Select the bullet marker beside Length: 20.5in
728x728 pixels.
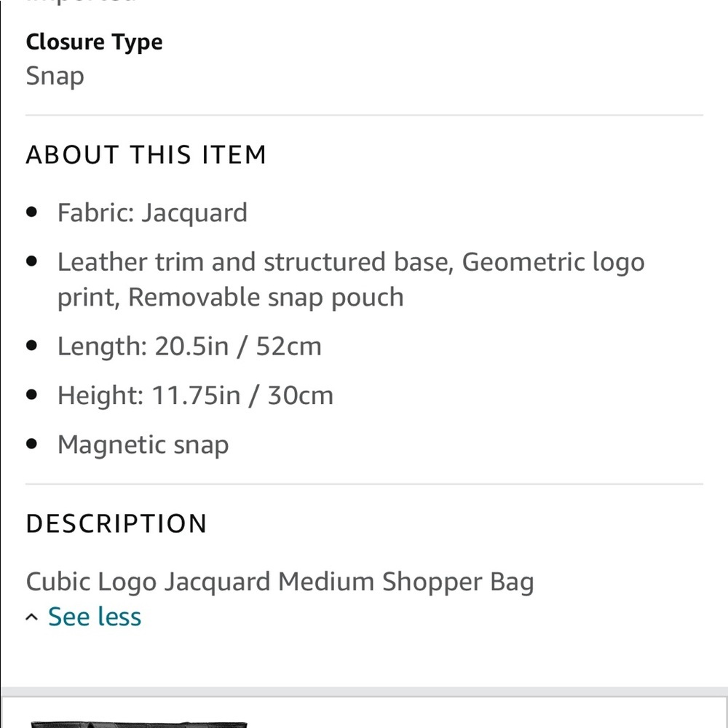click(x=31, y=344)
